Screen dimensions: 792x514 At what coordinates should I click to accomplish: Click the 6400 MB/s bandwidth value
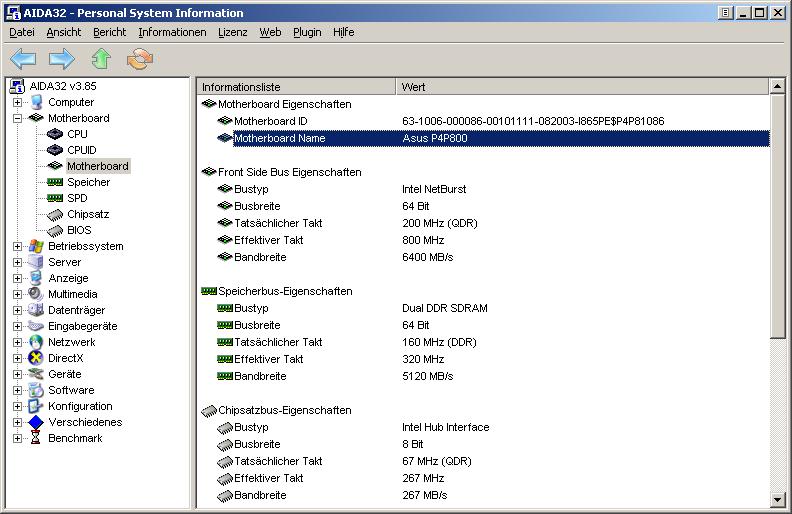427,257
